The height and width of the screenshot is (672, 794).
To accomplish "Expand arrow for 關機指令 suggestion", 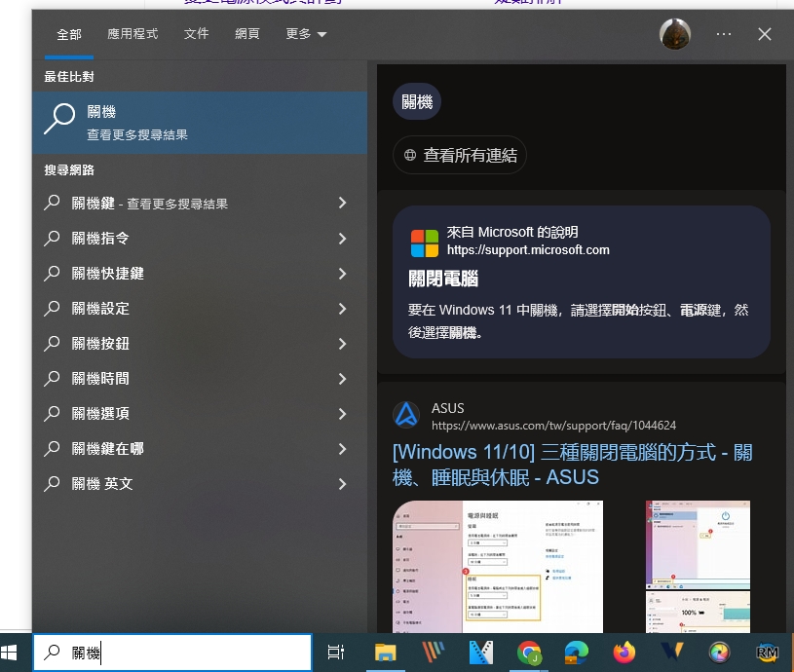I will (x=342, y=238).
